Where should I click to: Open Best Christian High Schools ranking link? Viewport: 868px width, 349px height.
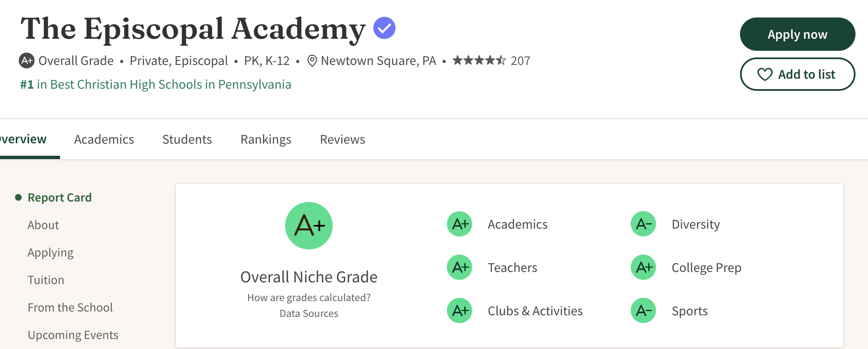(156, 85)
